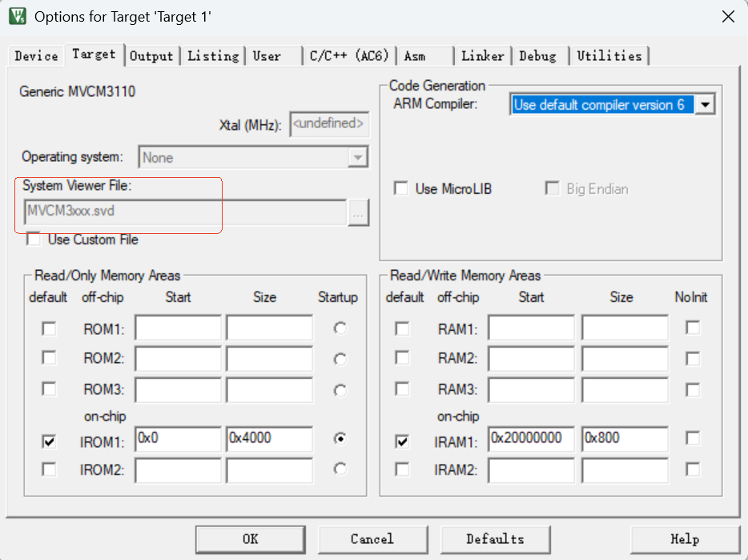Viewport: 748px width, 560px height.
Task: Select the ROM1 Startup radio button
Action: (x=340, y=328)
